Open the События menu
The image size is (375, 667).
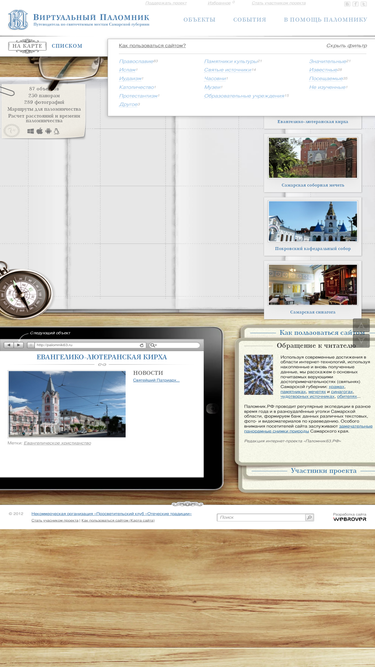[x=250, y=20]
